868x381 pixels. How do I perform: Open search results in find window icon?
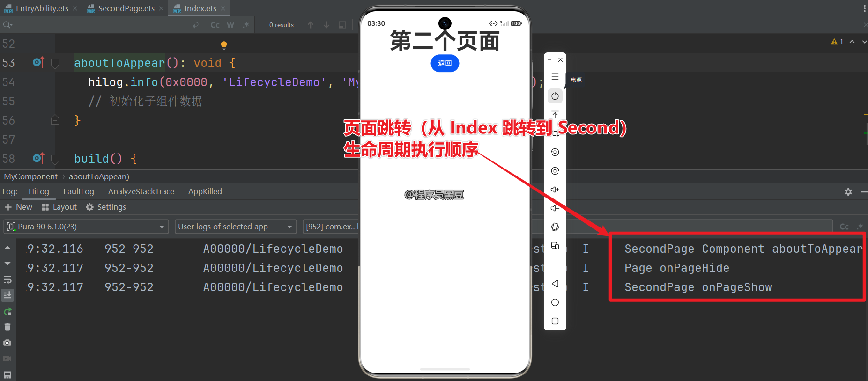[342, 25]
